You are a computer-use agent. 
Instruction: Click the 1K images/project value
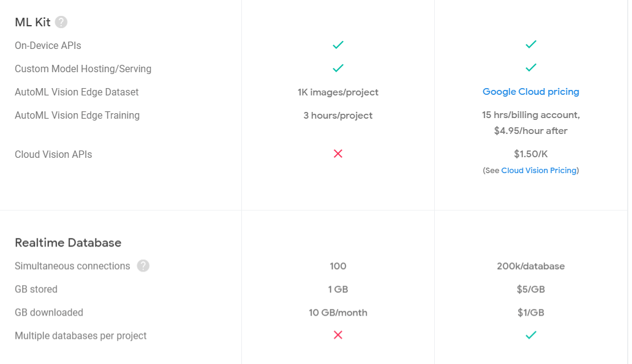click(338, 92)
